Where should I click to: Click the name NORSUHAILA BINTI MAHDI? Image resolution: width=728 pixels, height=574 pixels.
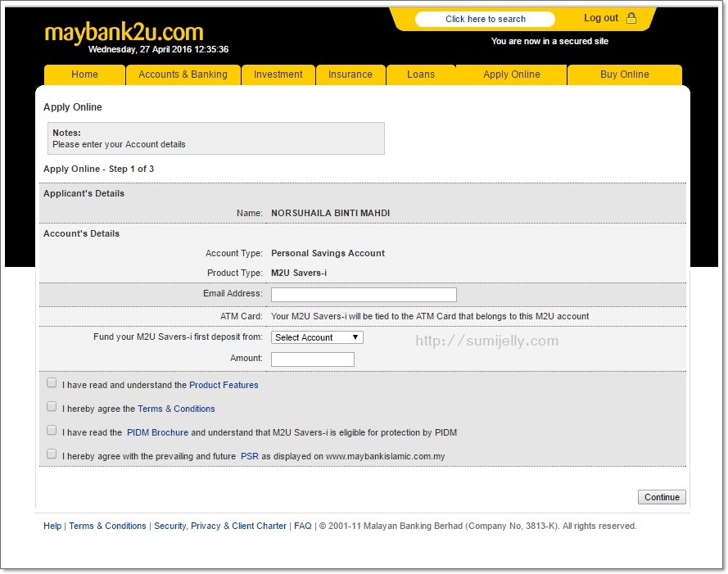click(331, 213)
